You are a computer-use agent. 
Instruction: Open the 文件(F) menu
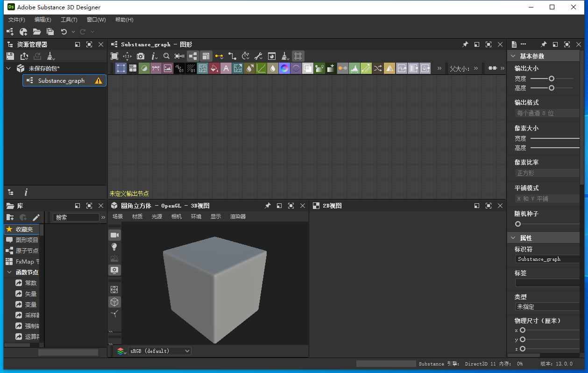[17, 20]
